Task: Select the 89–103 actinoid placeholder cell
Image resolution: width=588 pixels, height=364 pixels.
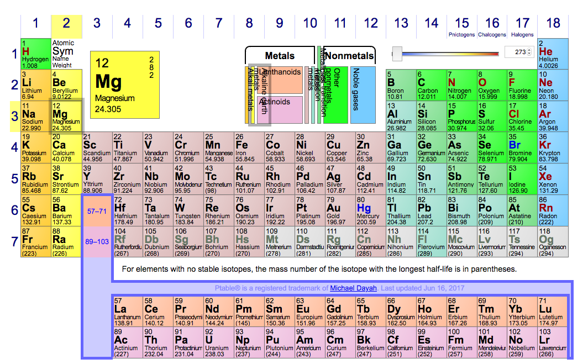Action: [97, 241]
